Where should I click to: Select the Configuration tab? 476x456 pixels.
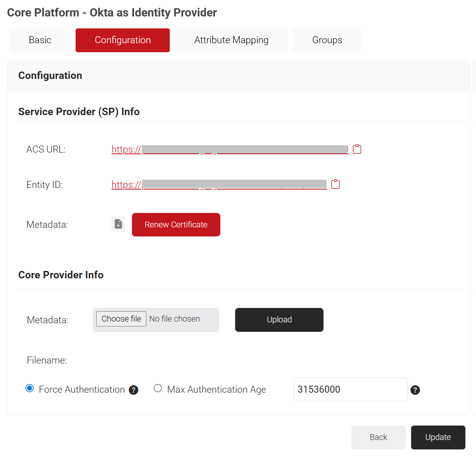tap(122, 40)
